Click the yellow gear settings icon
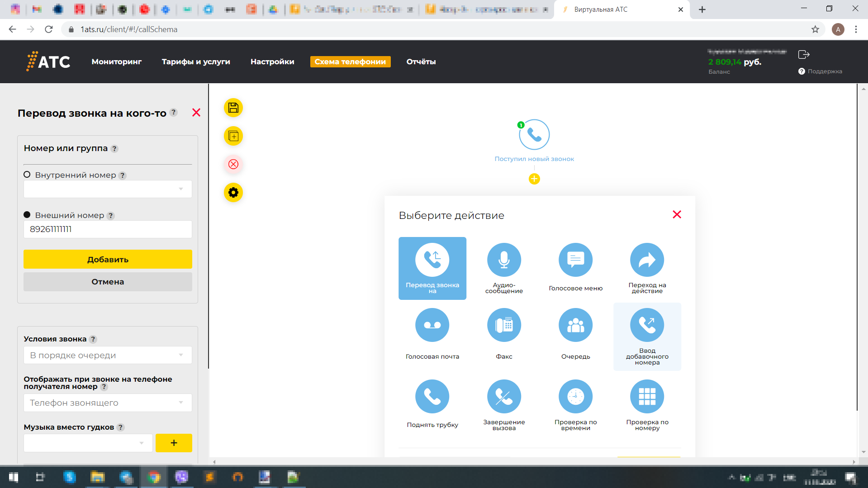Viewport: 868px width, 488px height. pyautogui.click(x=233, y=193)
